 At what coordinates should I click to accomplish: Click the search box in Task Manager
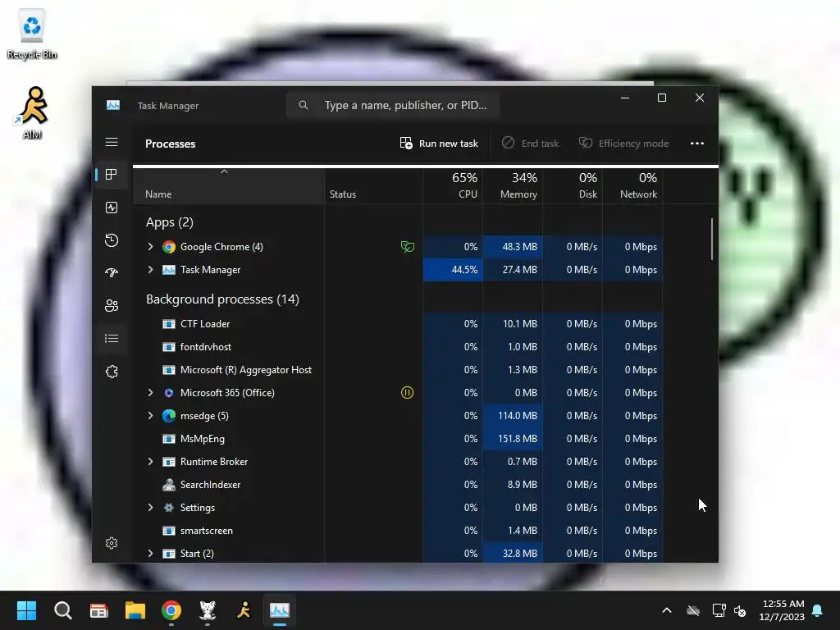(x=393, y=105)
